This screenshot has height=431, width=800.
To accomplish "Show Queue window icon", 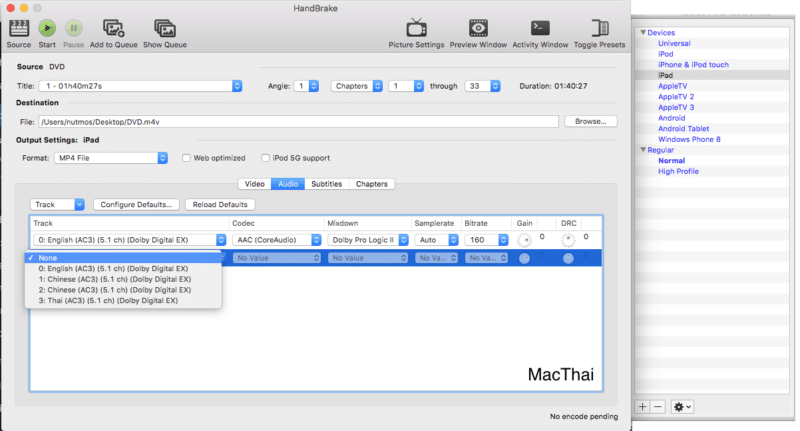I will [x=165, y=28].
